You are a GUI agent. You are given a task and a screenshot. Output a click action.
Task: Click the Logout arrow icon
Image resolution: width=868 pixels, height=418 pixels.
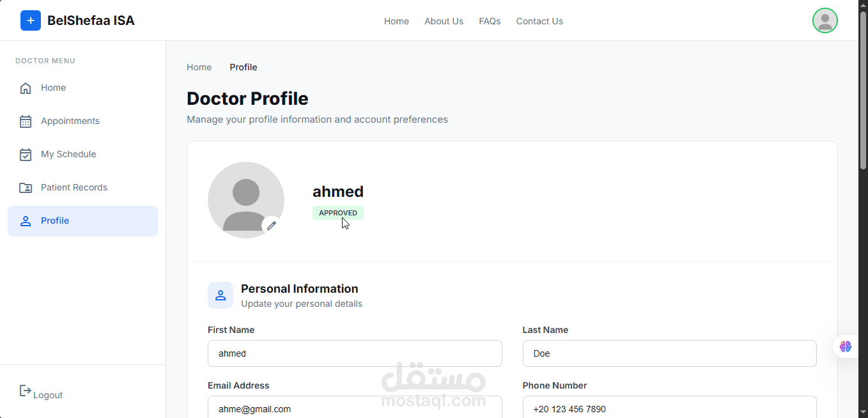click(25, 391)
